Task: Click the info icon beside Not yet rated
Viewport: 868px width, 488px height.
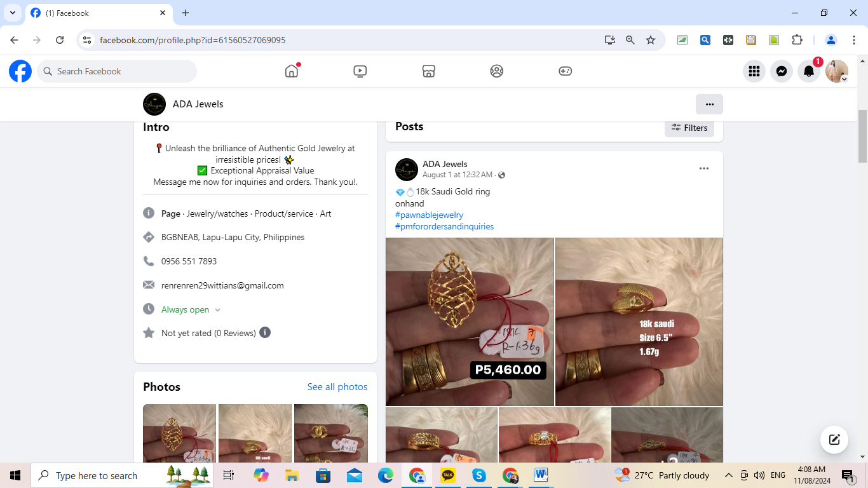Action: tap(265, 332)
